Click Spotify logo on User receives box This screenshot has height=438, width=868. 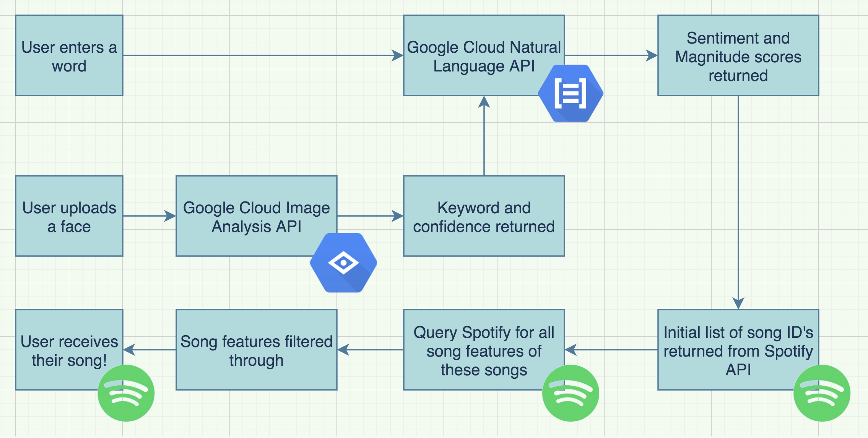pos(126,393)
